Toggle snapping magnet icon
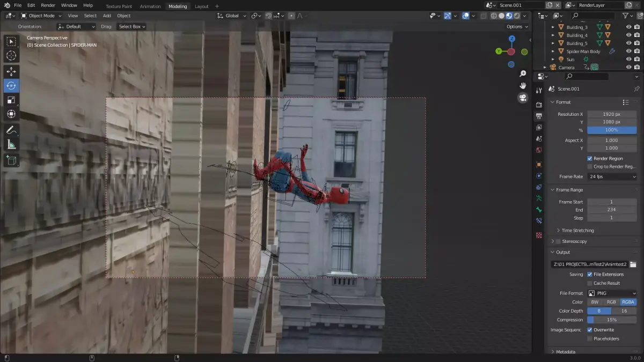This screenshot has width=644, height=362. click(268, 16)
